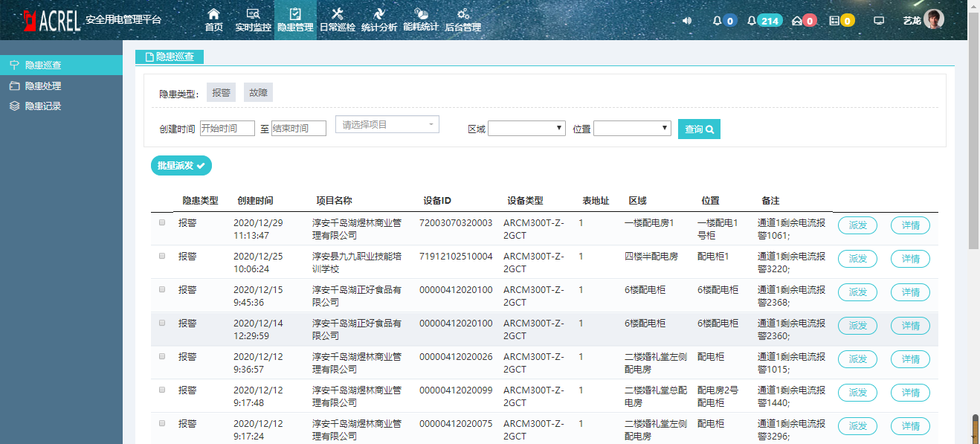
Task: Open the 区域 region dropdown
Action: point(527,129)
